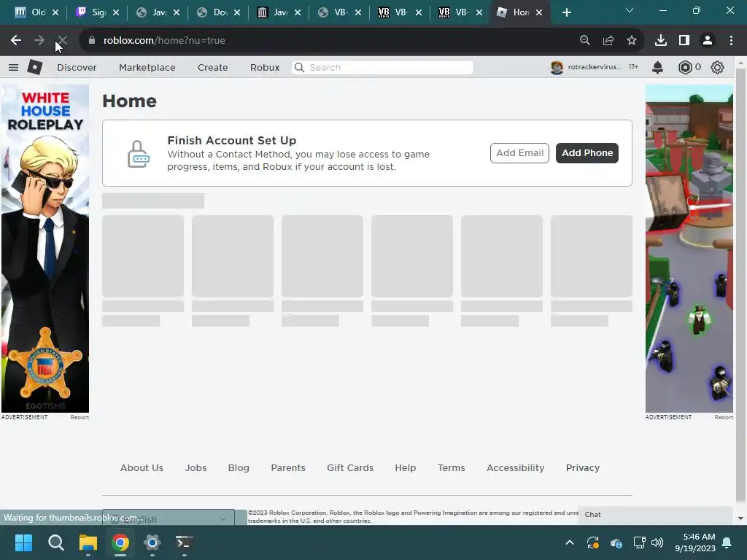
Task: Open the Roblox hamburger navigation menu
Action: coord(13,68)
